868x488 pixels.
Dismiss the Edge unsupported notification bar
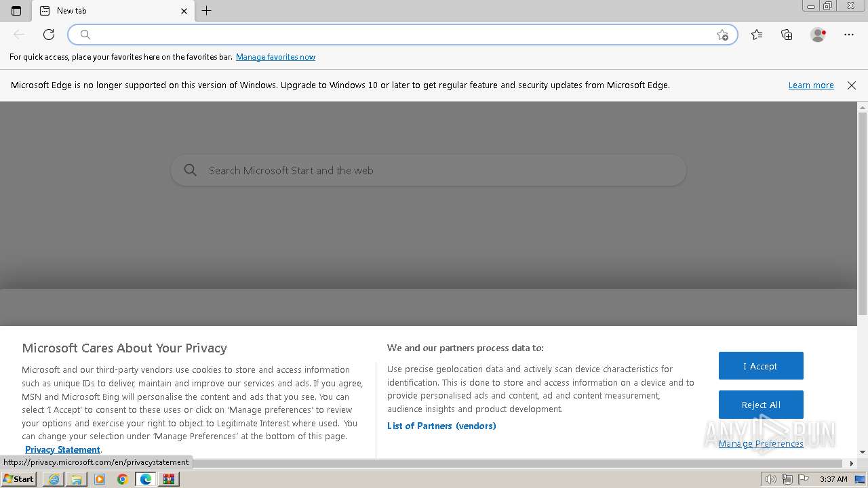(x=852, y=85)
